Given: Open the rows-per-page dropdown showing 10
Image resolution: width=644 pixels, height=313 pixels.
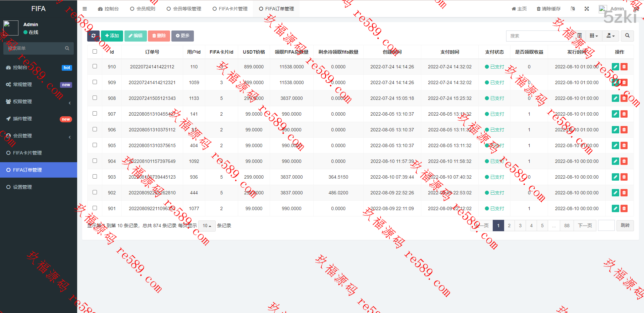Looking at the screenshot, I should click(x=207, y=226).
